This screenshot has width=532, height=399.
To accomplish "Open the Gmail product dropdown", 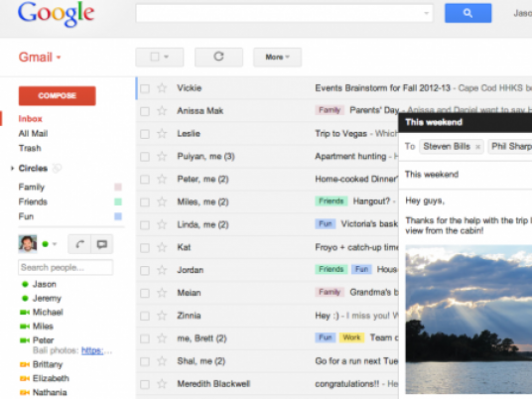I will (x=40, y=57).
